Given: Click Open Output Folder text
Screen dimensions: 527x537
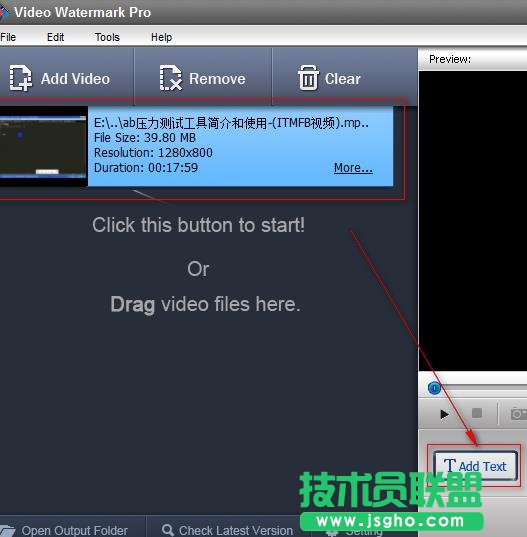Looking at the screenshot, I should coord(75,530).
